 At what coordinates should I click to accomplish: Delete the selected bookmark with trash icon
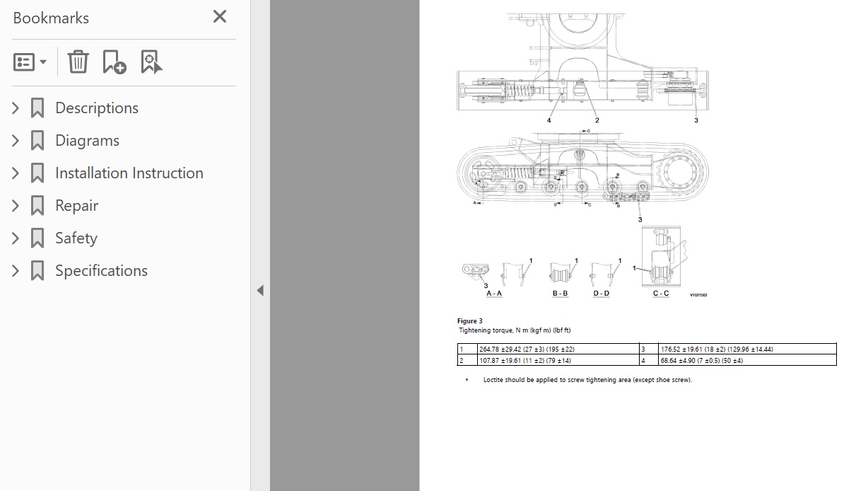[x=78, y=62]
